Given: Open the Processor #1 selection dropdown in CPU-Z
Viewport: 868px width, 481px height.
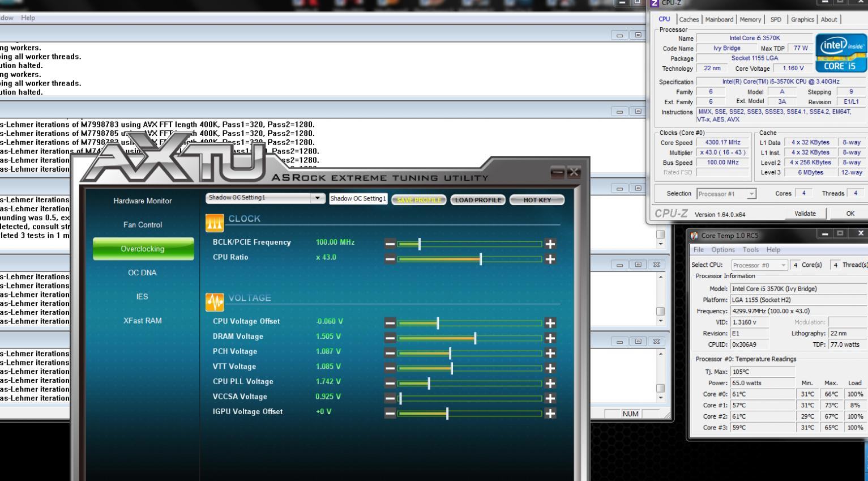Looking at the screenshot, I should (751, 194).
